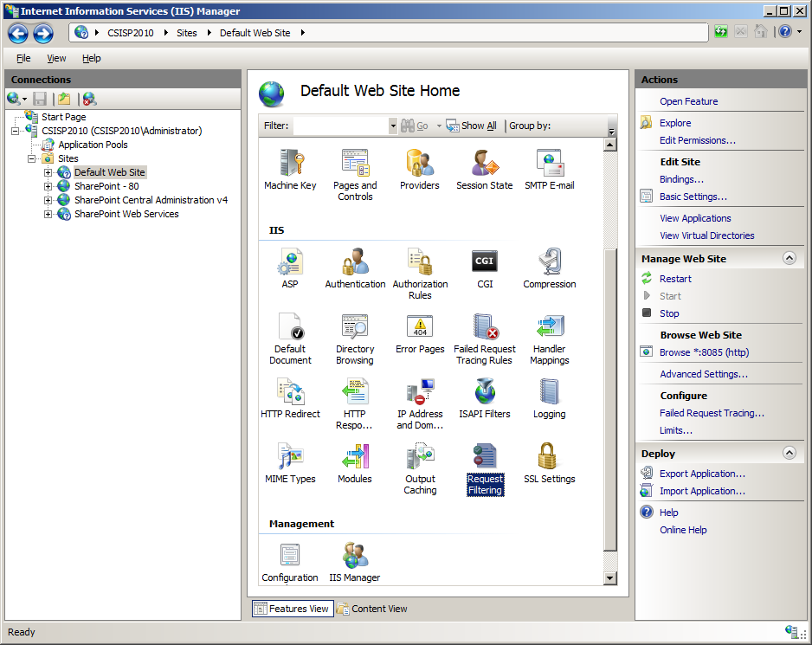
Task: Select the Error Pages icon
Action: click(x=420, y=327)
